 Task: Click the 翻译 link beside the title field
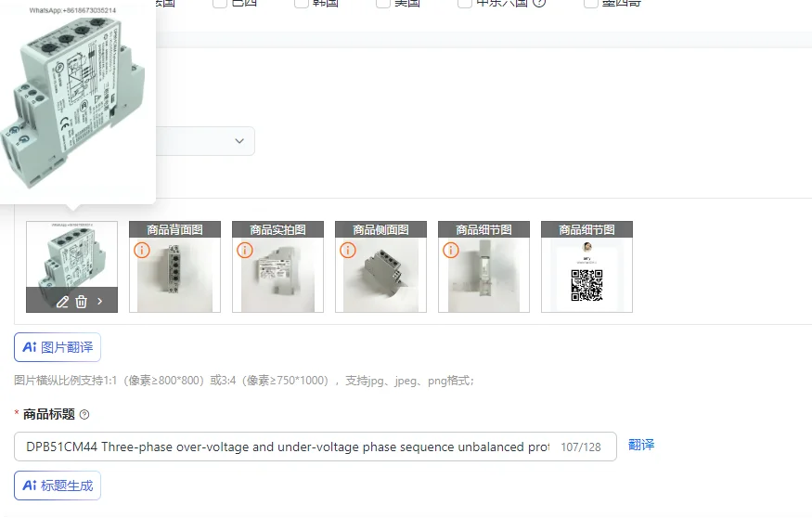(641, 445)
